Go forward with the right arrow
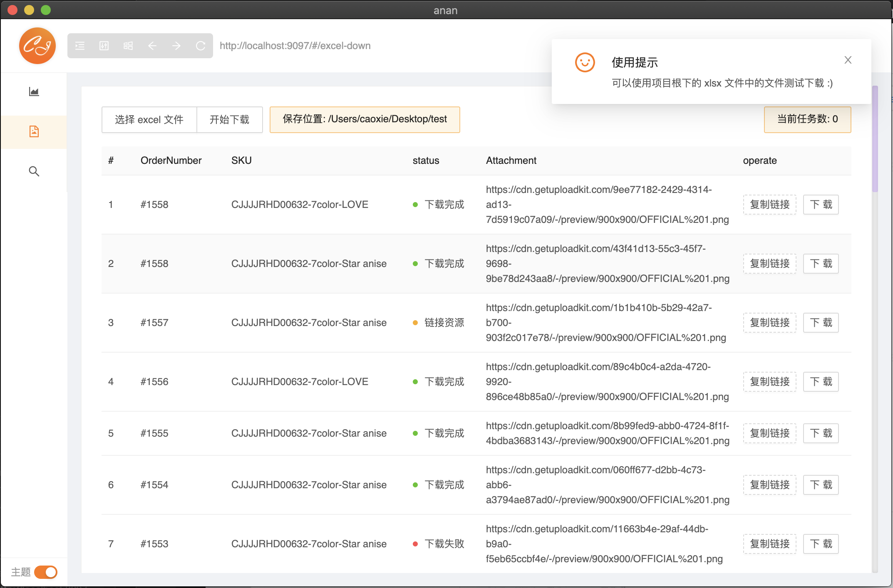The width and height of the screenshot is (893, 588). coord(176,46)
